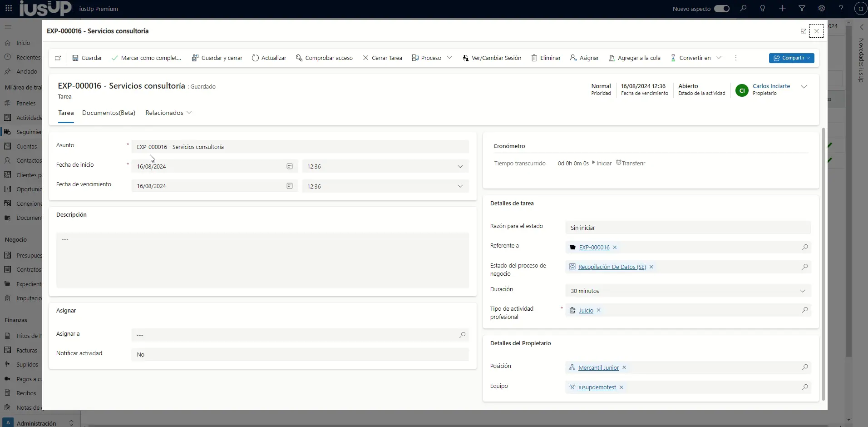Open the EXP-000016 record link
Screen dimensions: 868x427
[x=594, y=248]
